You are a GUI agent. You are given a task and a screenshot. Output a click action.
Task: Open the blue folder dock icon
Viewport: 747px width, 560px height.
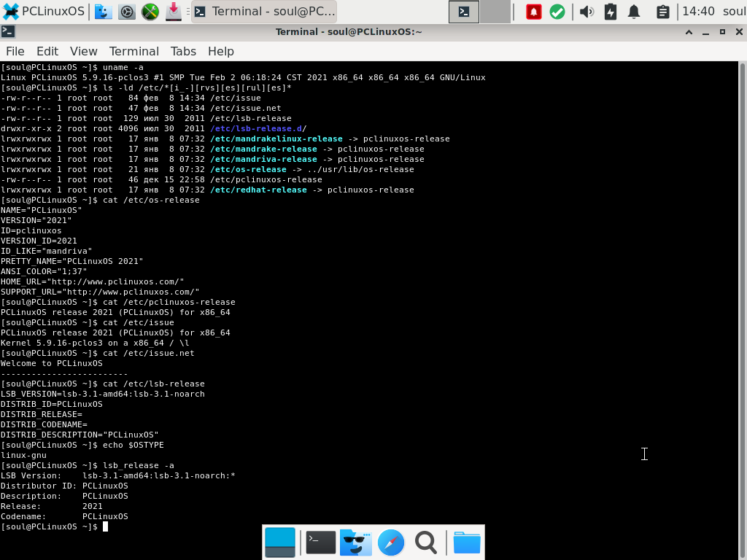click(467, 542)
